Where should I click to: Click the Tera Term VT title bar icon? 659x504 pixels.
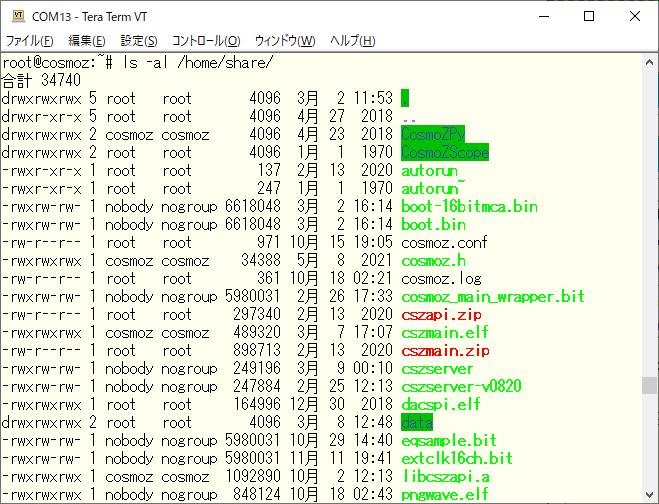pyautogui.click(x=17, y=16)
